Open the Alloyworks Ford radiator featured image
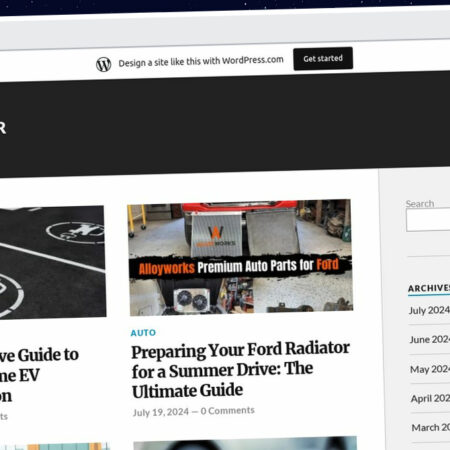The image size is (450, 450). click(240, 257)
